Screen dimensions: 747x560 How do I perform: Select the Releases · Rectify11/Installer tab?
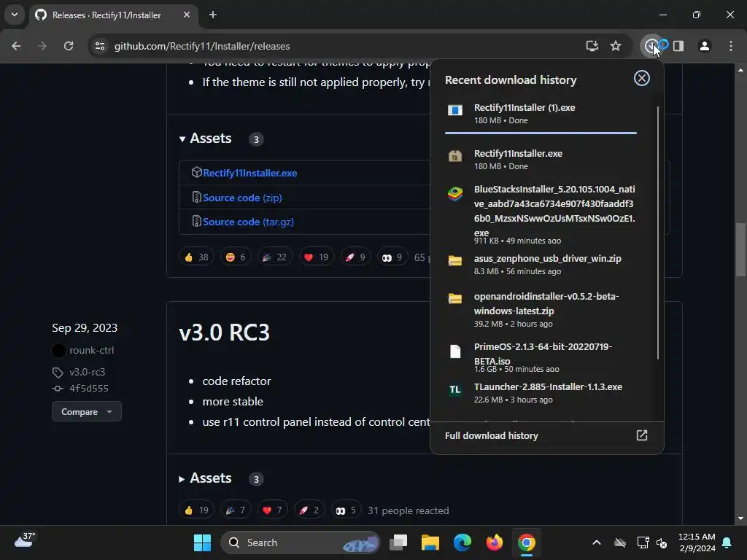tap(113, 15)
